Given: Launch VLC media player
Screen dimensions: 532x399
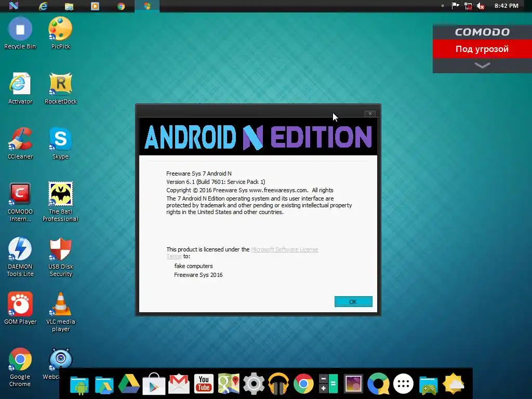Looking at the screenshot, I should tap(60, 312).
